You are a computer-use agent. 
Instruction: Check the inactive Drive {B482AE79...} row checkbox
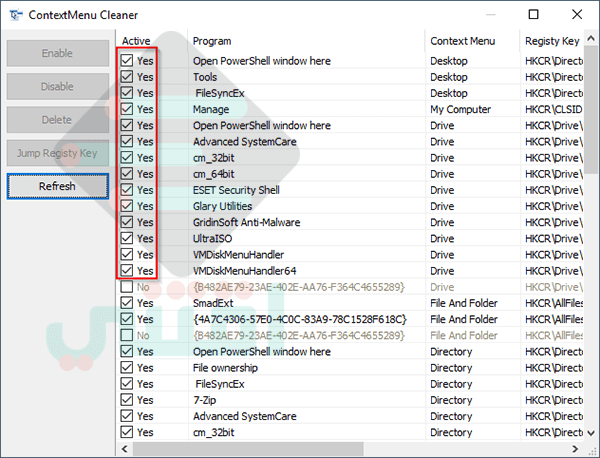pyautogui.click(x=127, y=287)
